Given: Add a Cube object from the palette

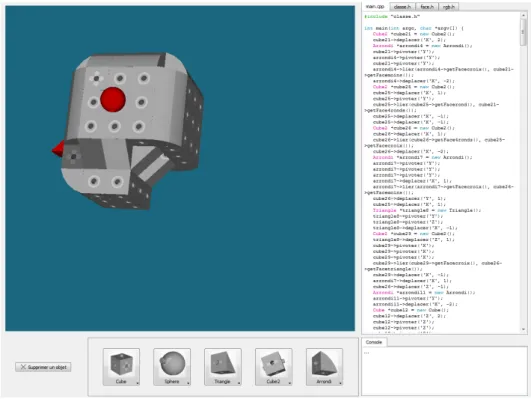Looking at the screenshot, I should [x=121, y=366].
